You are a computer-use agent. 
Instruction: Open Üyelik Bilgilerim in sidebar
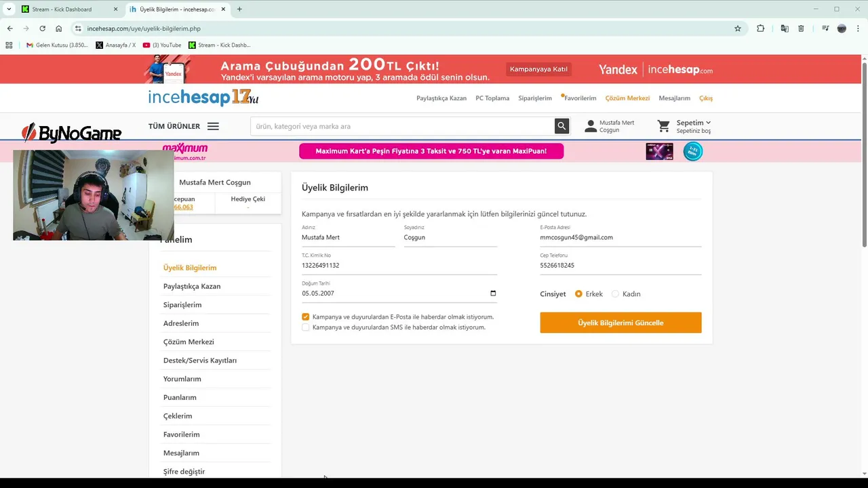(x=190, y=268)
